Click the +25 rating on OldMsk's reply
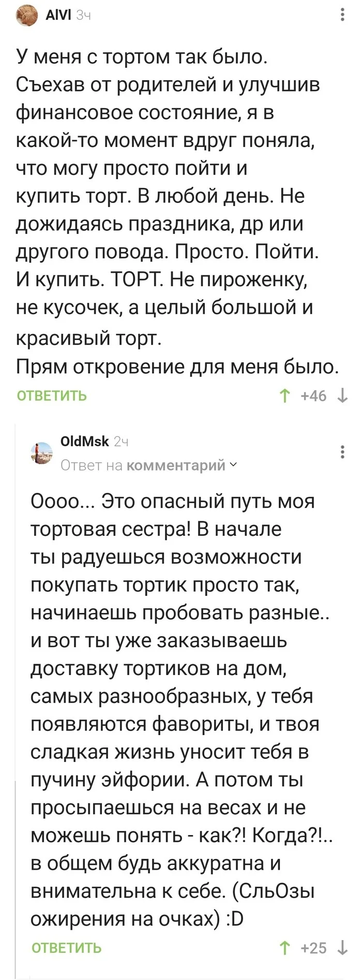The height and width of the screenshot is (980, 362). [x=313, y=948]
